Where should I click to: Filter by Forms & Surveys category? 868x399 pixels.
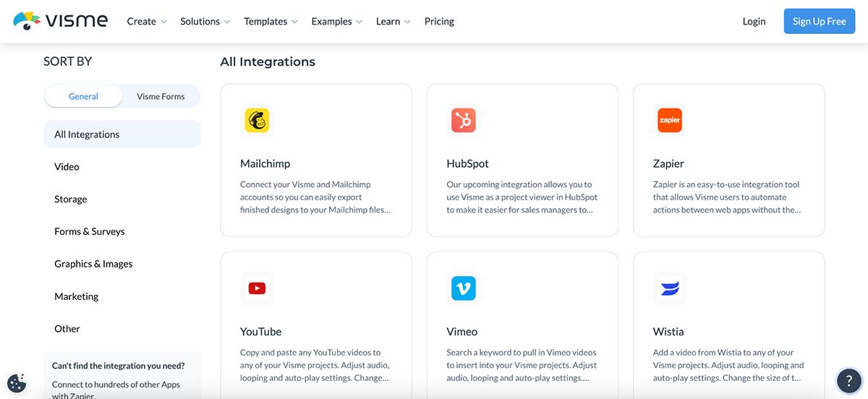click(x=90, y=232)
